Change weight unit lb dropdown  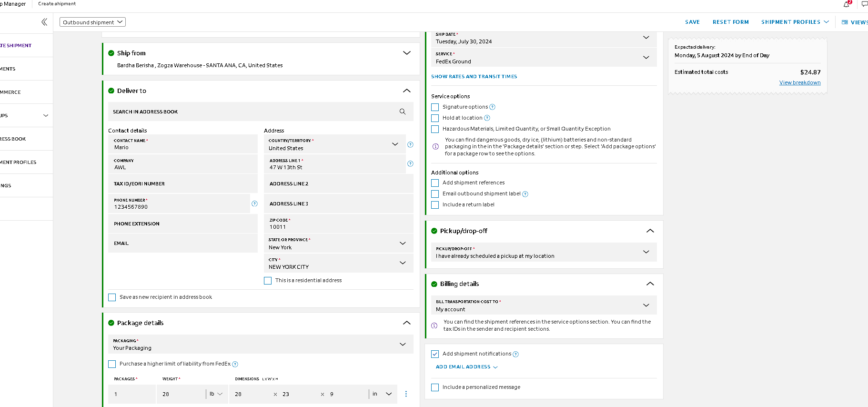(x=216, y=394)
